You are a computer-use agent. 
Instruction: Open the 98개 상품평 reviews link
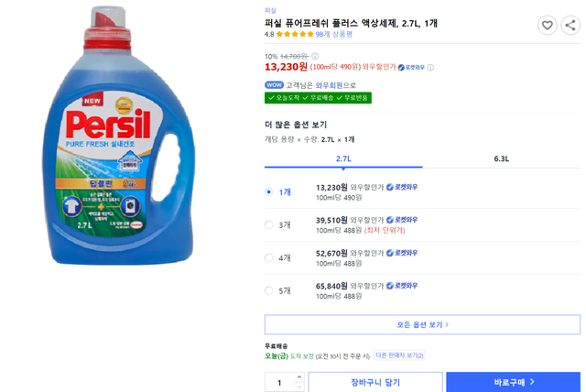[336, 35]
